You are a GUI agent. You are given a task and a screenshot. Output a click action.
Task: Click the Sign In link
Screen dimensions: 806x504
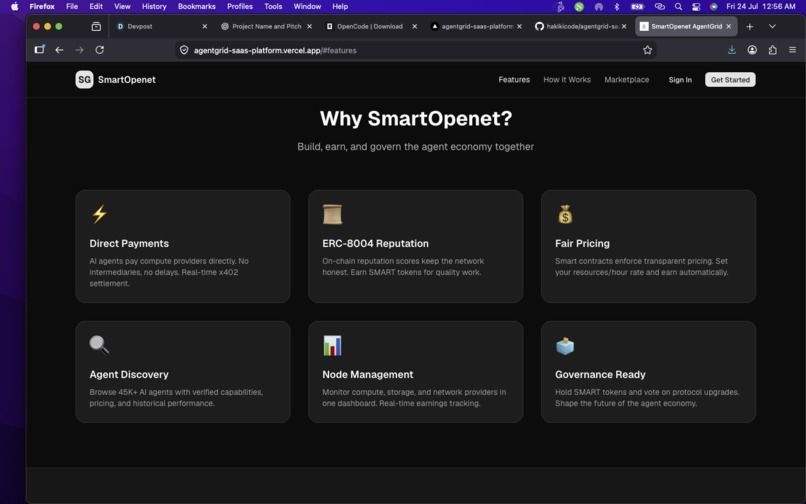point(680,80)
